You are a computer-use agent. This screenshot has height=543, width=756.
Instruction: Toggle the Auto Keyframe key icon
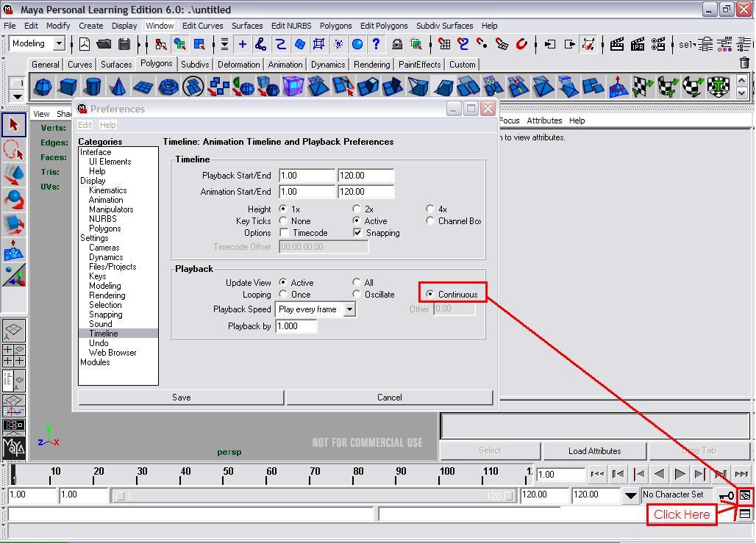[726, 495]
